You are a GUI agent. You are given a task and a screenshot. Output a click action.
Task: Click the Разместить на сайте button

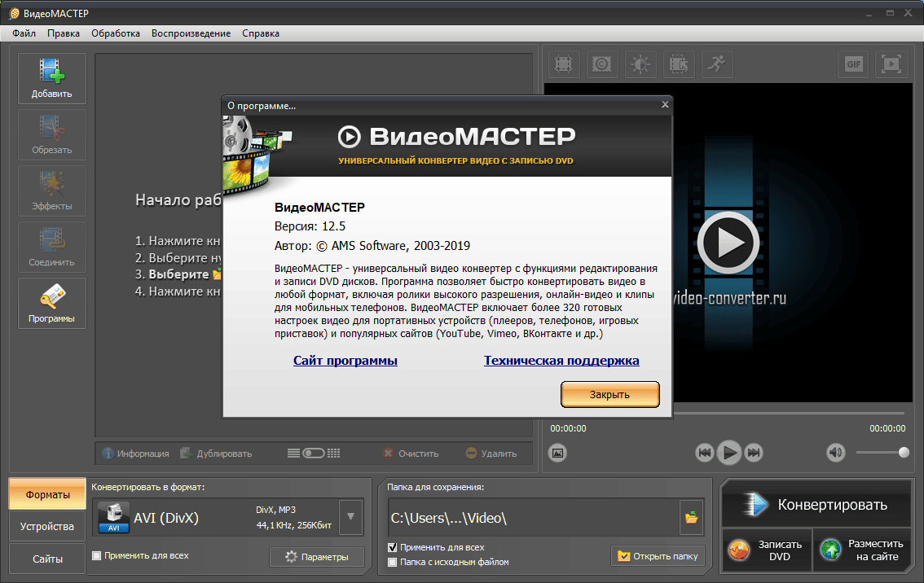click(862, 550)
